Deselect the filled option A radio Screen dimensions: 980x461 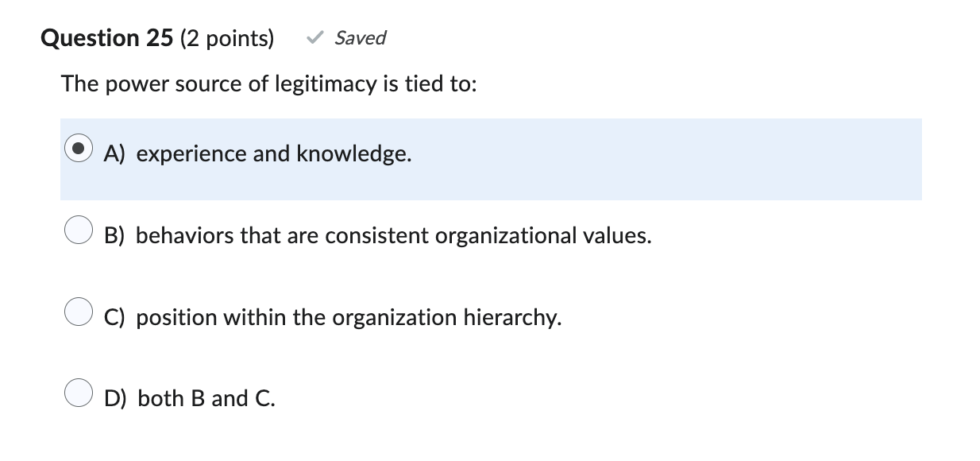click(79, 149)
